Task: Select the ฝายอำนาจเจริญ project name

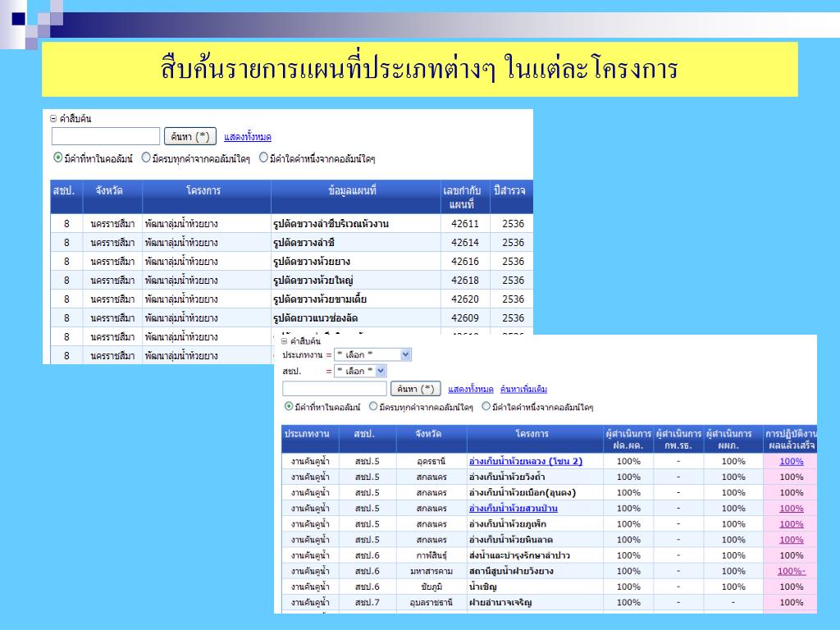Action: click(x=500, y=602)
